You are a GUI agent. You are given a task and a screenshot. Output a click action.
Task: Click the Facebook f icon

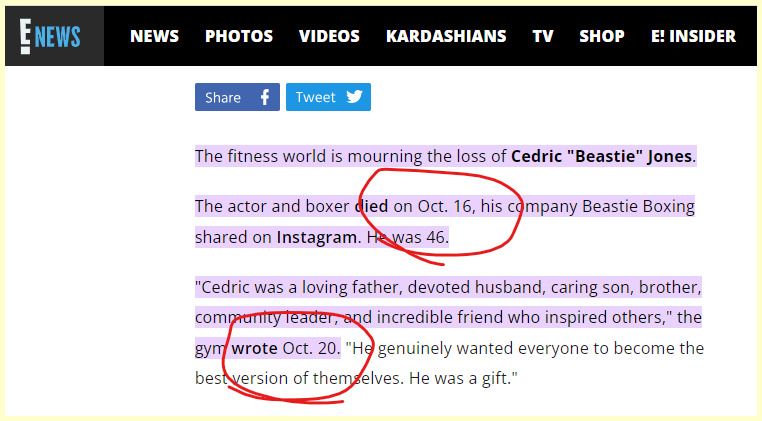265,97
